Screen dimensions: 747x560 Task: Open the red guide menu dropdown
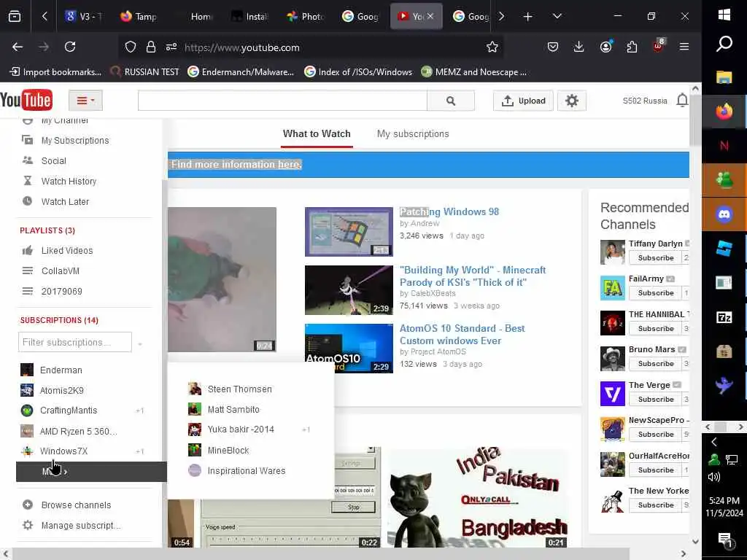coord(86,101)
